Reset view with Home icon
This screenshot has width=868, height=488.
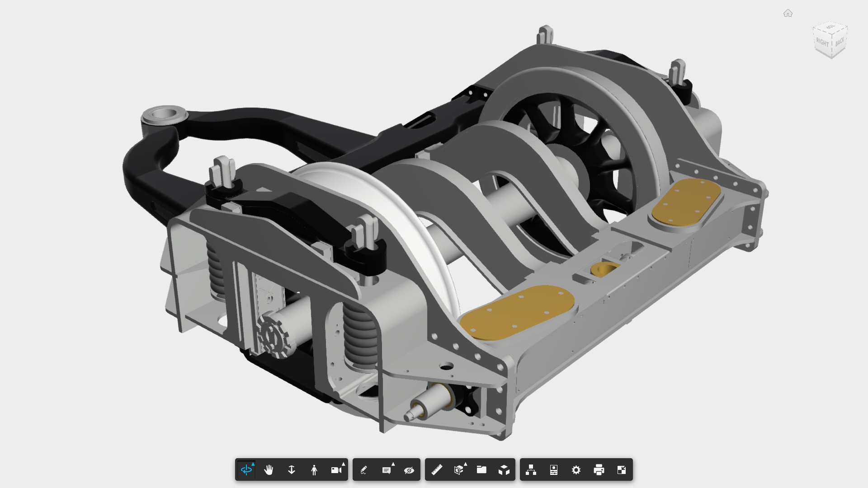pos(788,14)
